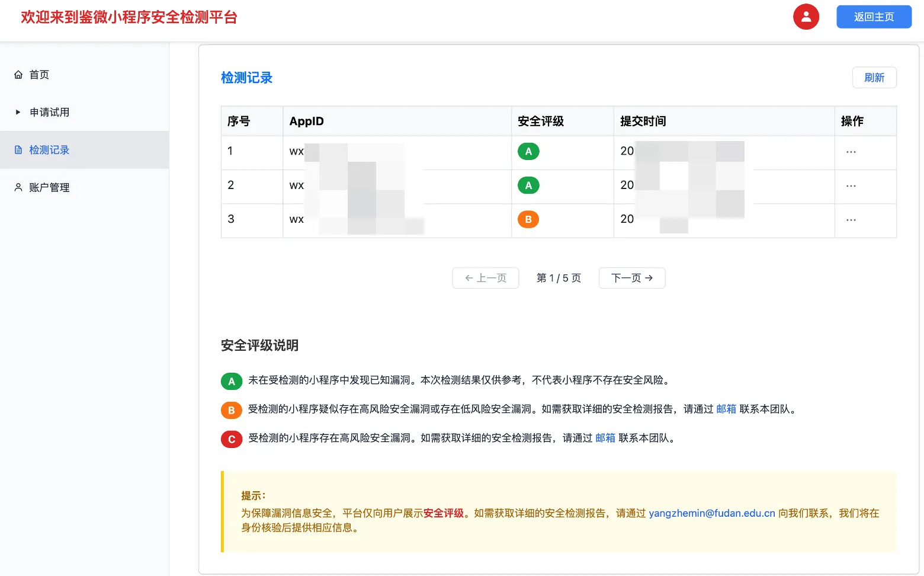Expand the 申请试用 sidebar section

(49, 112)
